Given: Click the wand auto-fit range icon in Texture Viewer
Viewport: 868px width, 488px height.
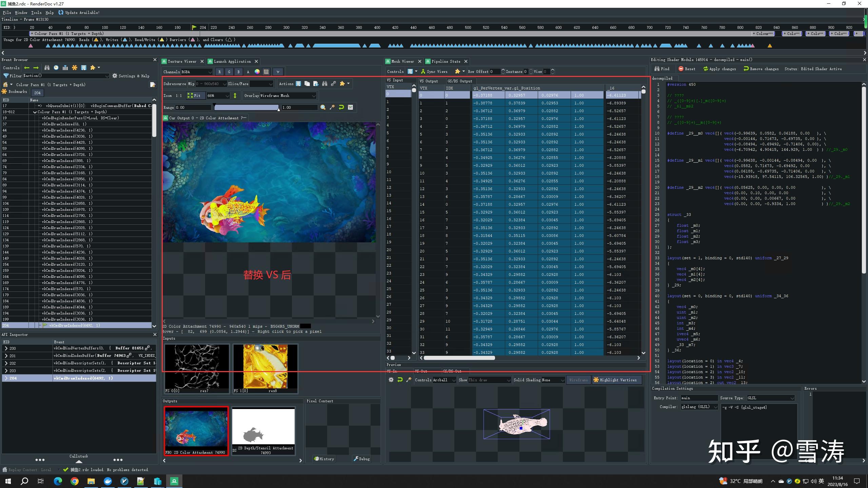Looking at the screenshot, I should coord(332,107).
